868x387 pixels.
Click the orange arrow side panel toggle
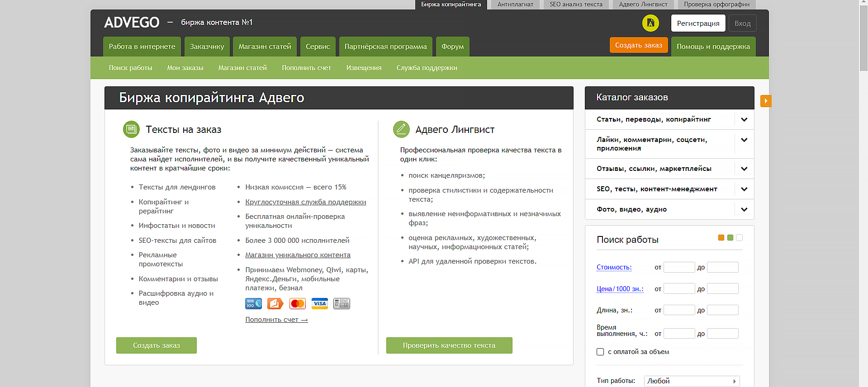coord(765,101)
